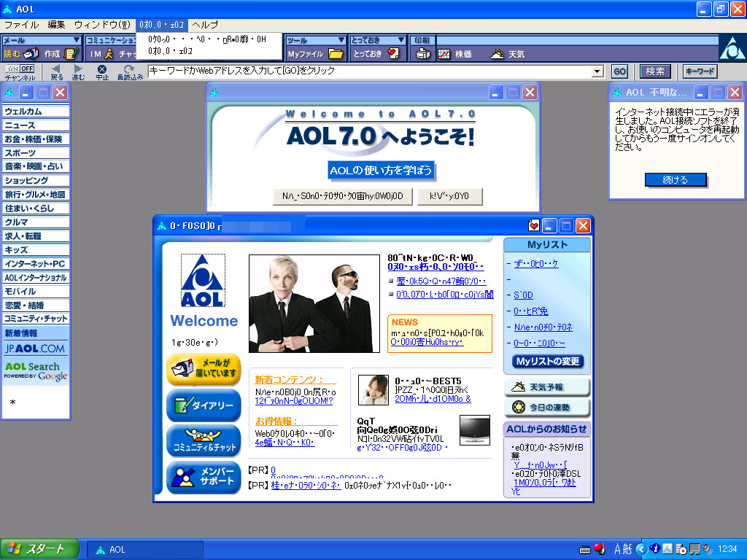
Task: Click AOLの使い方を学ぼう button
Action: [381, 171]
